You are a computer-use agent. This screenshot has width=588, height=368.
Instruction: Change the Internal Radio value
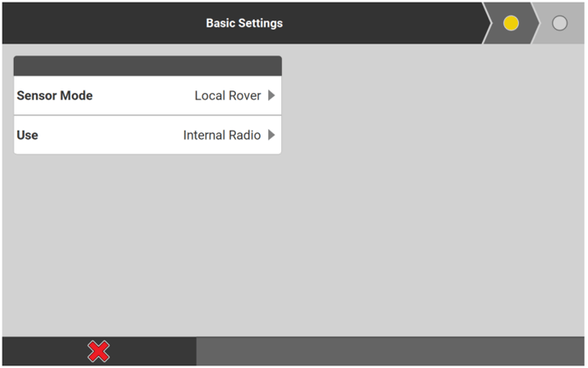pos(221,135)
